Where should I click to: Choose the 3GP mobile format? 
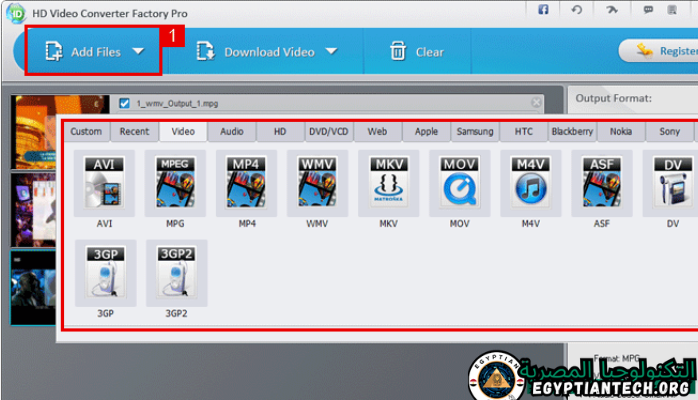(104, 272)
